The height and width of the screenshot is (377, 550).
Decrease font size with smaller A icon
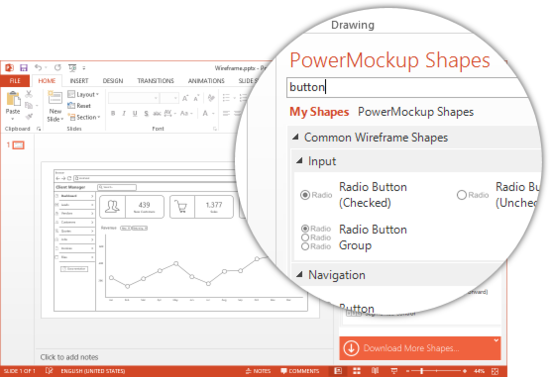coord(196,98)
